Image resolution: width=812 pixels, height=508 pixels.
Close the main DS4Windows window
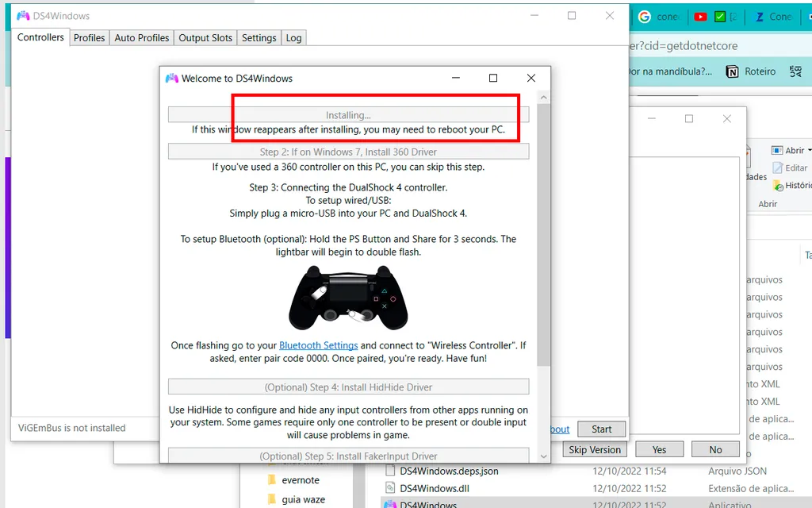click(610, 16)
